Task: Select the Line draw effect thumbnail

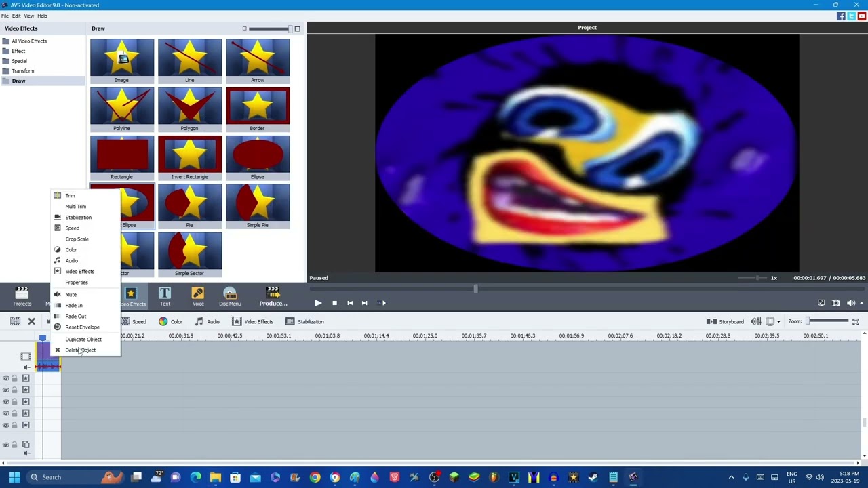Action: click(x=190, y=61)
